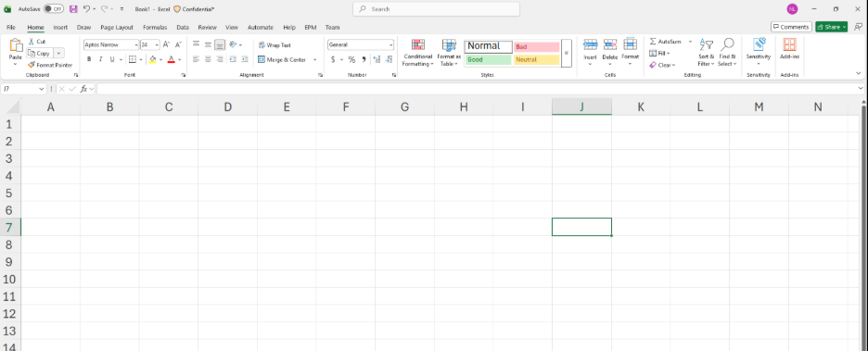
Task: Toggle Italic formatting
Action: click(x=100, y=59)
